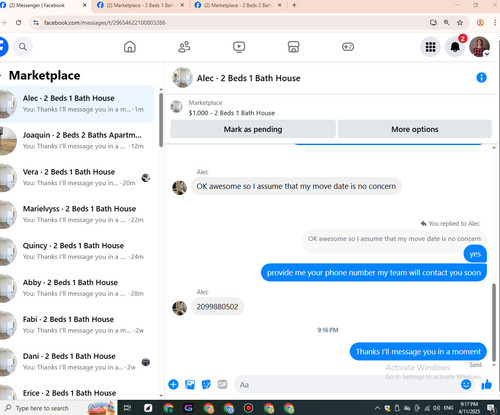500x415 pixels.
Task: Open a new browser tab
Action: (294, 5)
